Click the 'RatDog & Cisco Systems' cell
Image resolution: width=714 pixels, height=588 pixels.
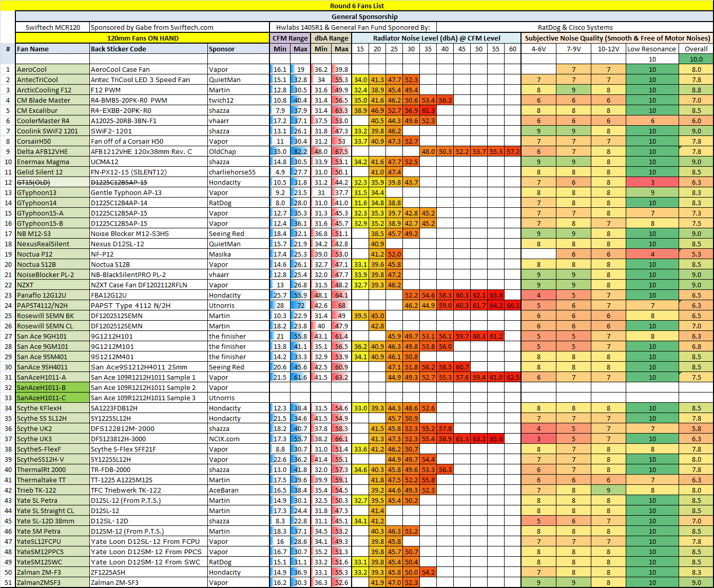pyautogui.click(x=575, y=27)
